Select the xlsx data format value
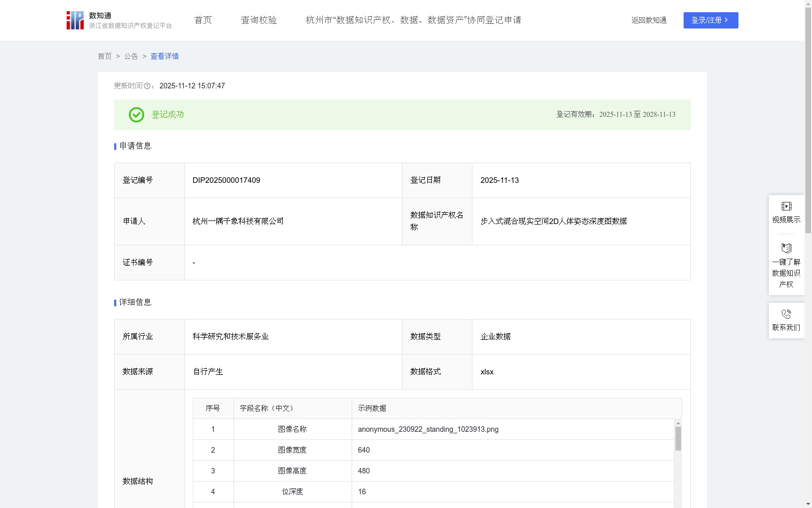The image size is (812, 508). (487, 372)
